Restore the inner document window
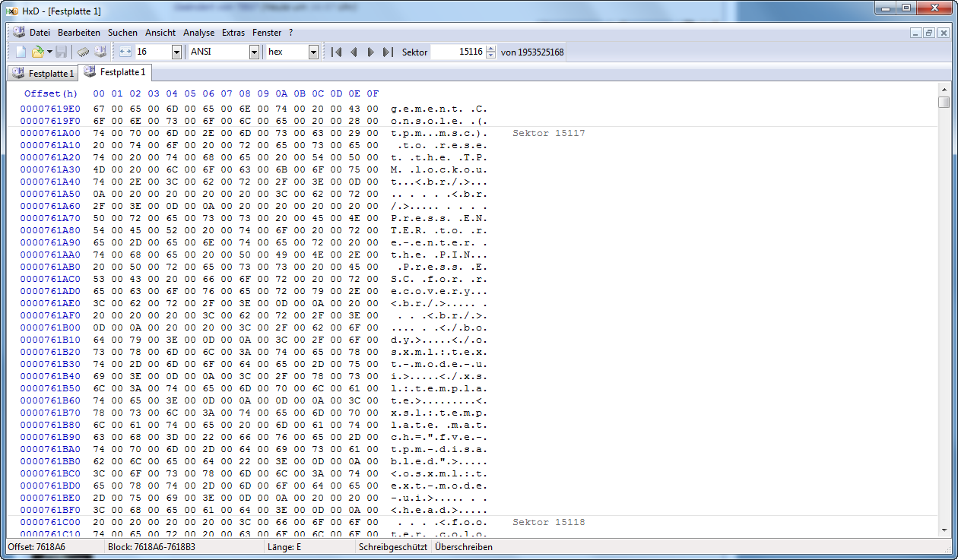958x560 pixels. tap(929, 33)
